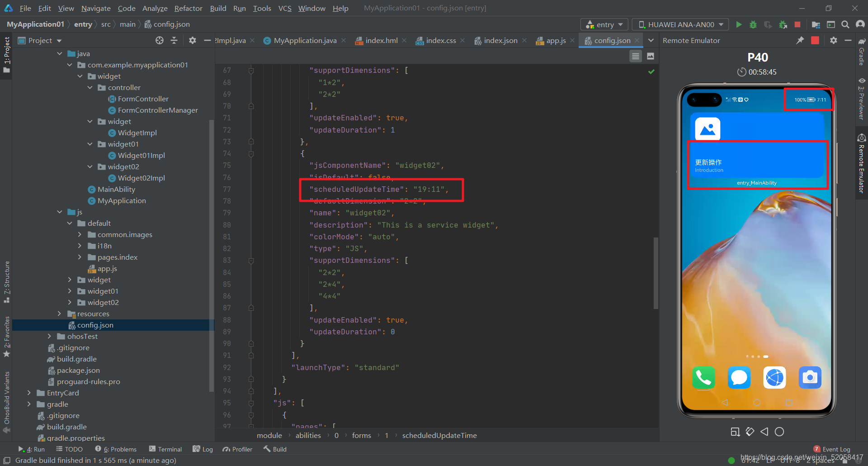Switch editor to preview image icon

click(651, 56)
